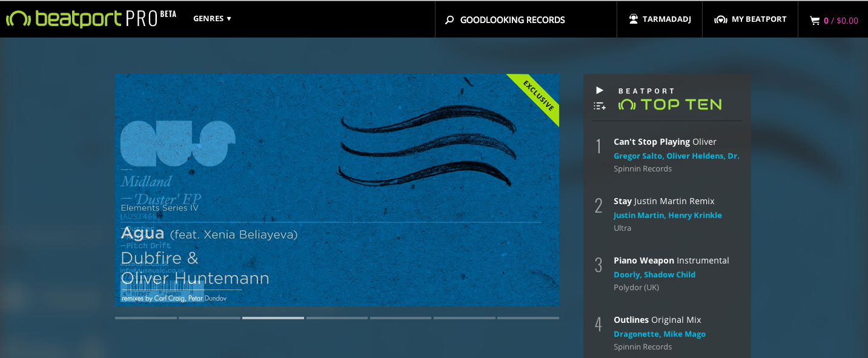Open the Genres dropdown menu
Image resolution: width=868 pixels, height=358 pixels.
coord(212,19)
